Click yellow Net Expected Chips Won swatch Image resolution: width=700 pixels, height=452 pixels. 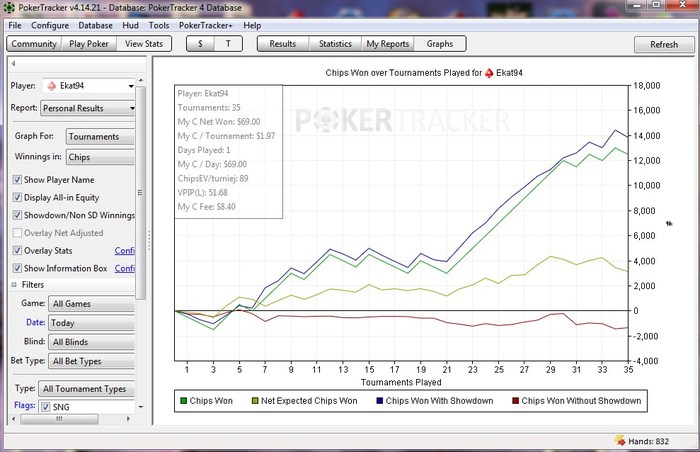coord(255,401)
